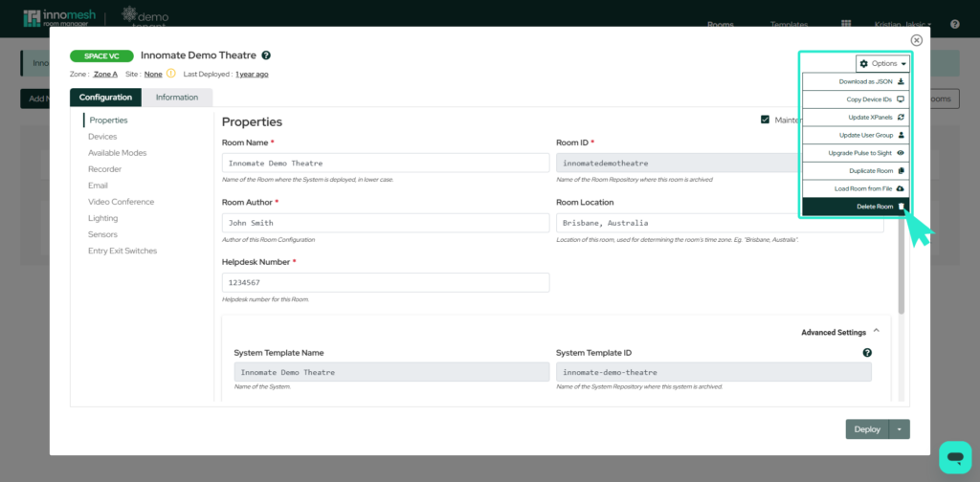Image resolution: width=980 pixels, height=482 pixels.
Task: Click the Site warning info icon
Action: (170, 74)
